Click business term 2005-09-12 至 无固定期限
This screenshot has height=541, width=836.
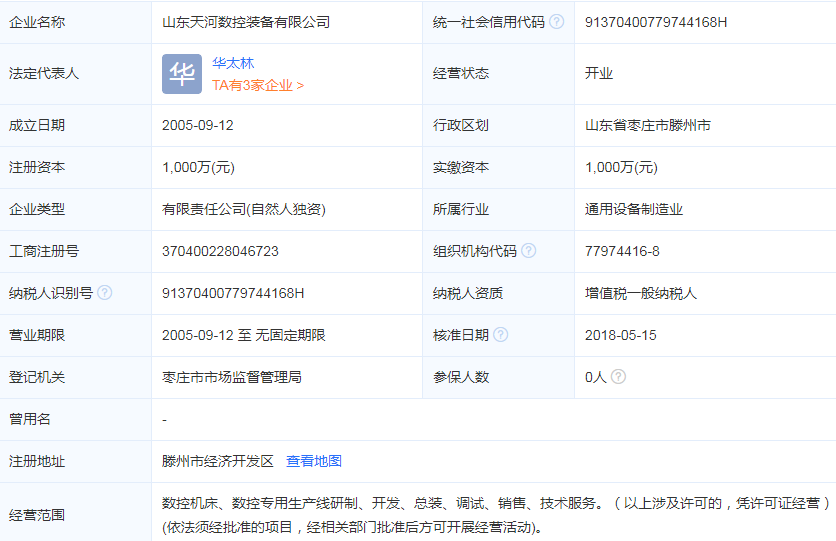[x=244, y=335]
